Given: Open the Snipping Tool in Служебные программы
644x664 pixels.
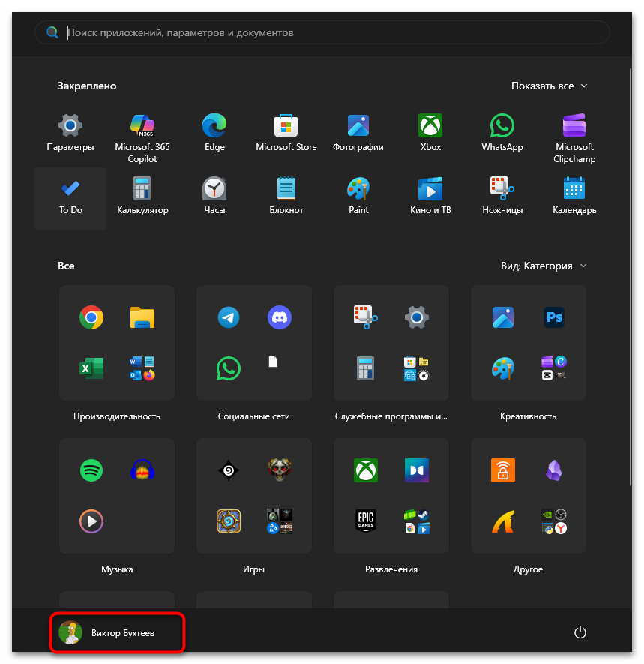Looking at the screenshot, I should pos(366,317).
